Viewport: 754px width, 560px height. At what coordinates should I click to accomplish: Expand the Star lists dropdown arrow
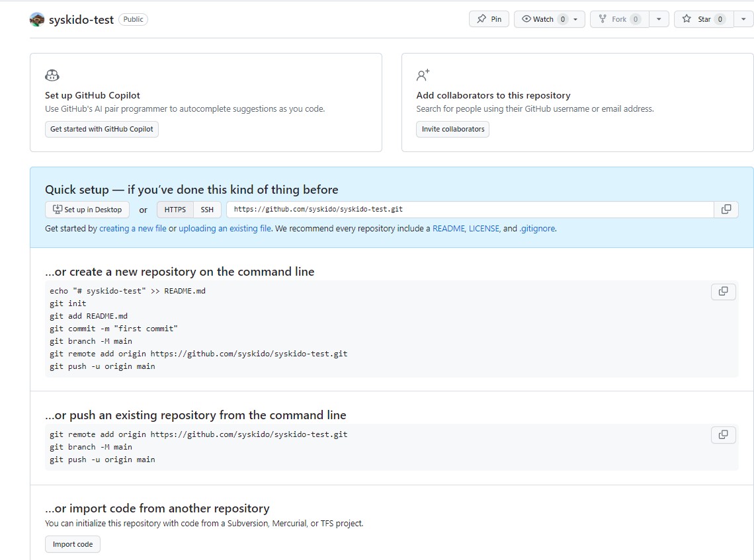tap(743, 19)
